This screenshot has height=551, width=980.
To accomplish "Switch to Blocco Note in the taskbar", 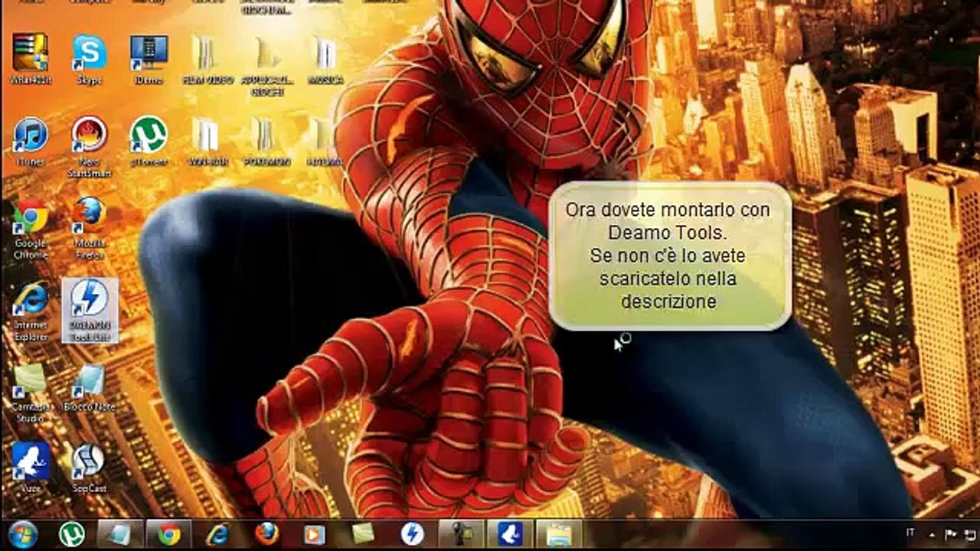I will click(x=120, y=533).
